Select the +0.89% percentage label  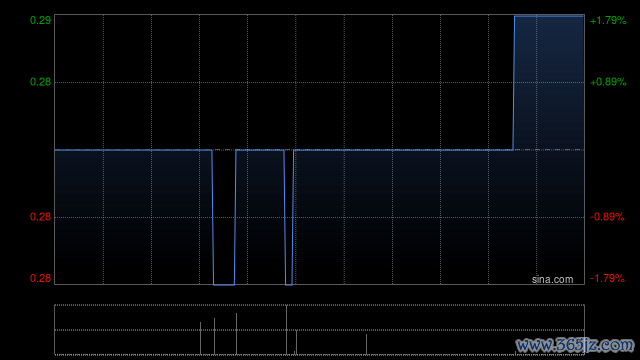point(608,82)
